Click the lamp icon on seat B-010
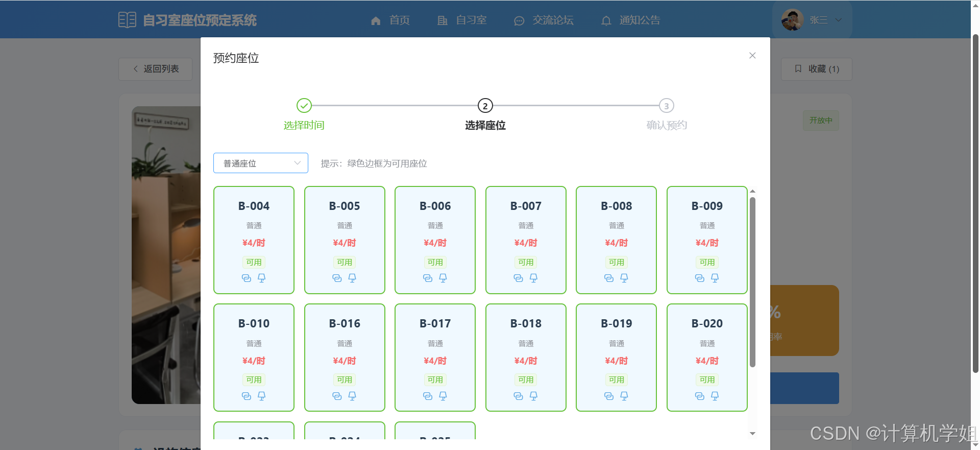This screenshot has height=450, width=980. tap(261, 396)
